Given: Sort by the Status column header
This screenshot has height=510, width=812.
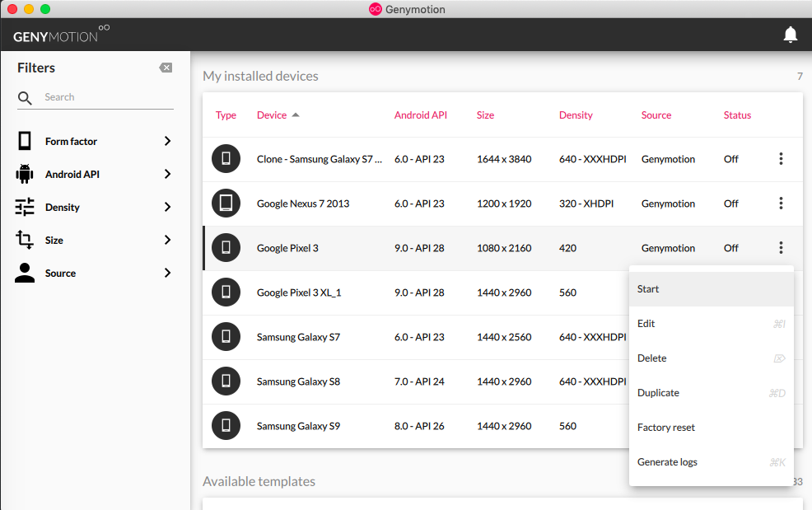Looking at the screenshot, I should pos(737,115).
